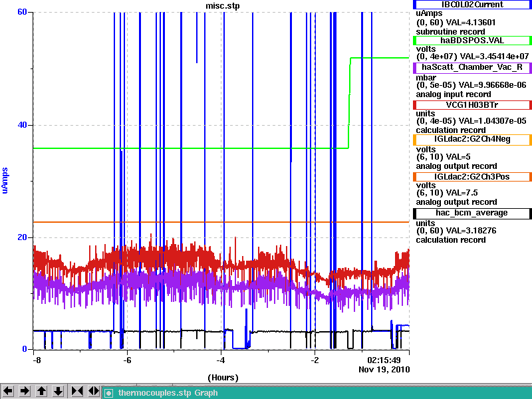Select the VCG1H03BTr legend entry
Screen dimensions: 532x399
coord(472,105)
